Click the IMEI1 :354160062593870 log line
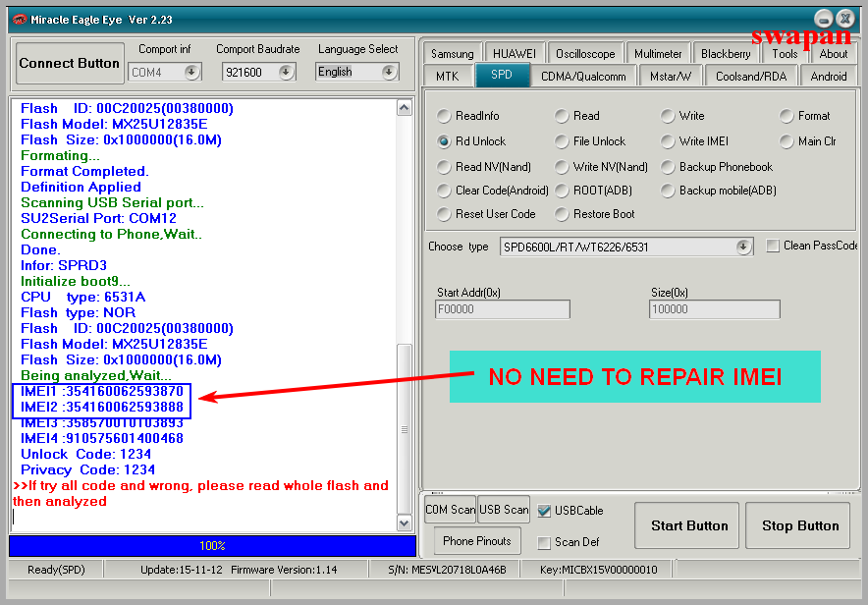Screen dimensions: 868x605 point(102,391)
